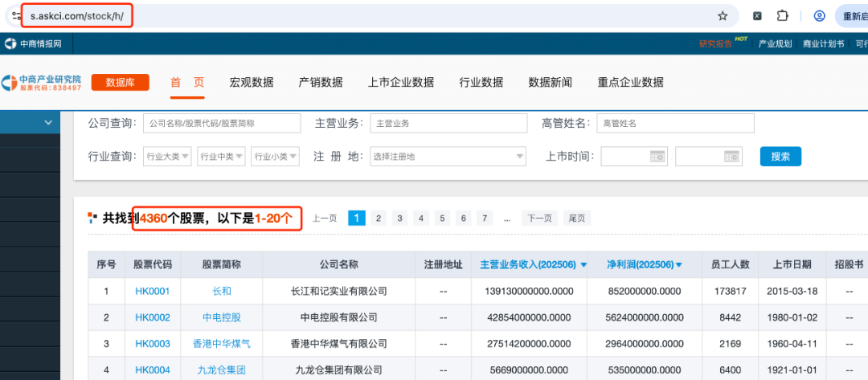Go to page 2 of results
The width and height of the screenshot is (868, 380).
pos(378,219)
